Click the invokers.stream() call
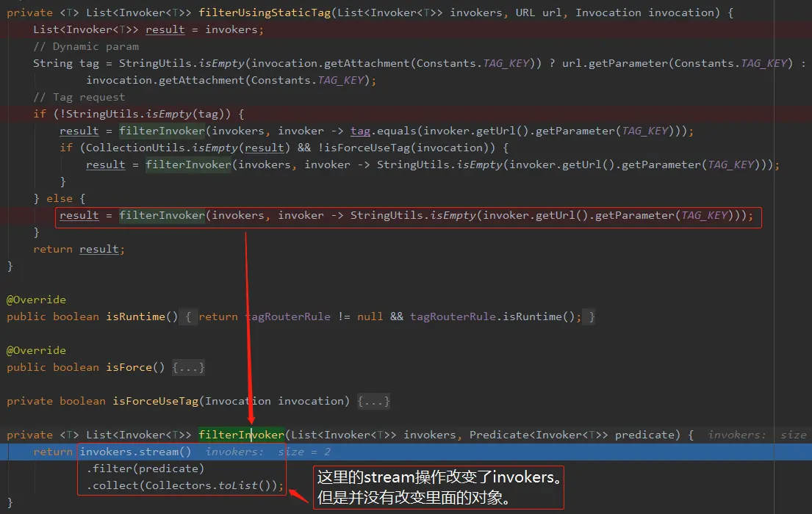Image resolution: width=812 pixels, height=514 pixels. (x=135, y=452)
